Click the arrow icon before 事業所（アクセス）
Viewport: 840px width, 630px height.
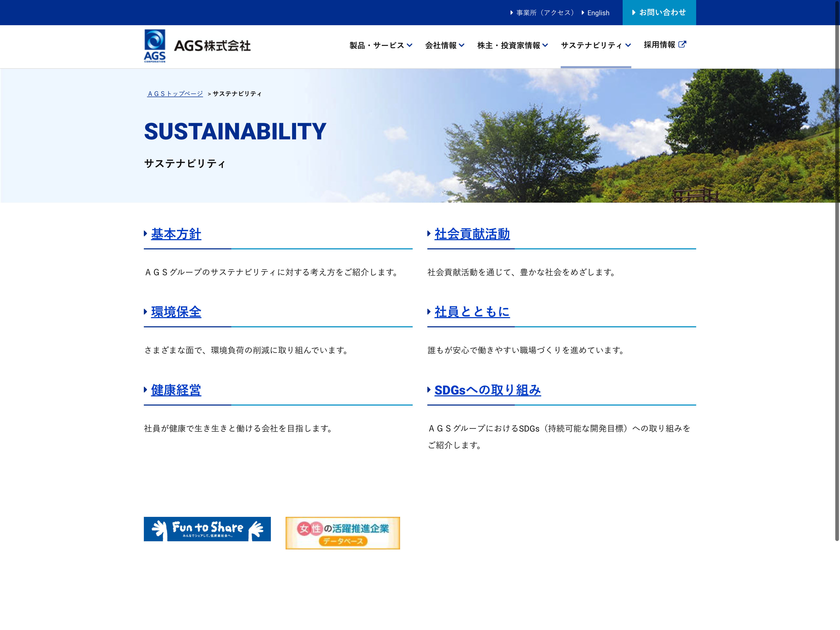tap(512, 13)
